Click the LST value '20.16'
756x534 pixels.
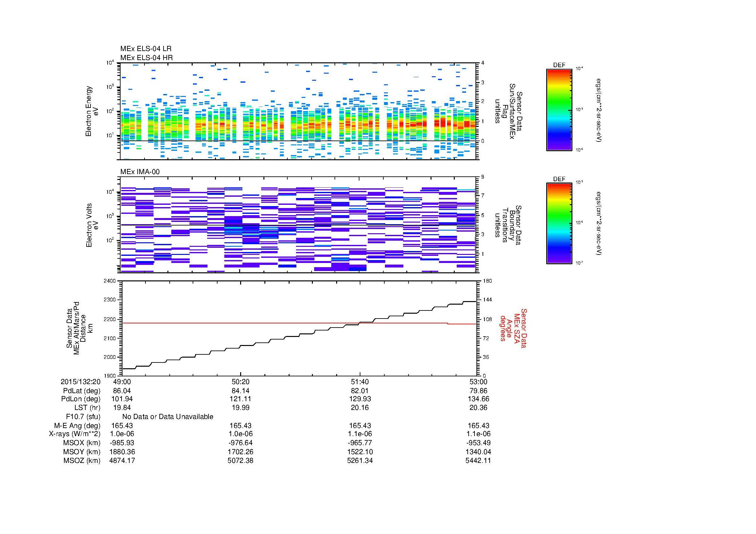(360, 408)
